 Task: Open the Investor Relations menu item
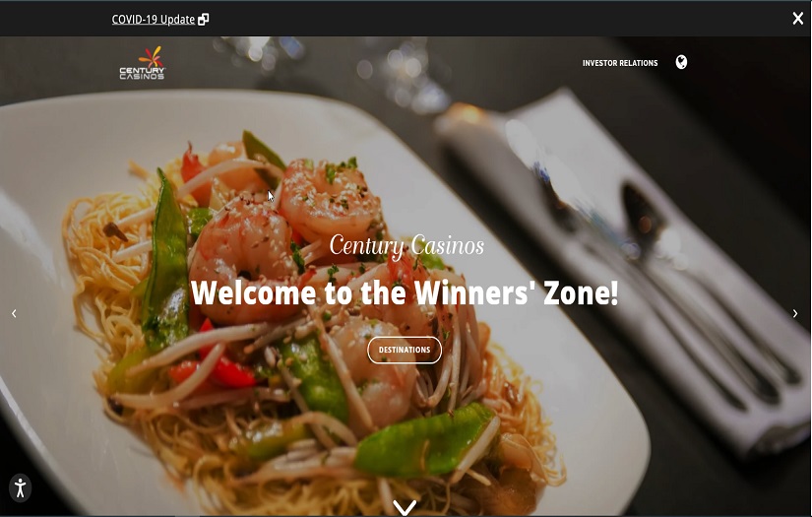coord(620,63)
